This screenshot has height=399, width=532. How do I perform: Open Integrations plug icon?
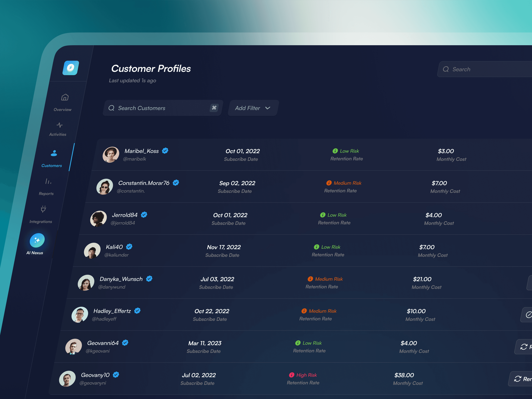pos(43,209)
